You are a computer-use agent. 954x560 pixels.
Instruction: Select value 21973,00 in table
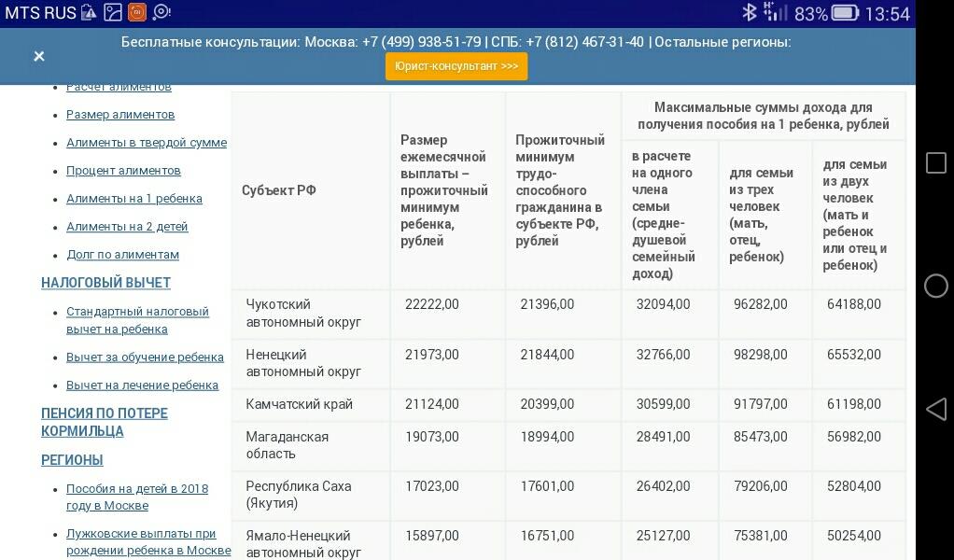click(432, 355)
